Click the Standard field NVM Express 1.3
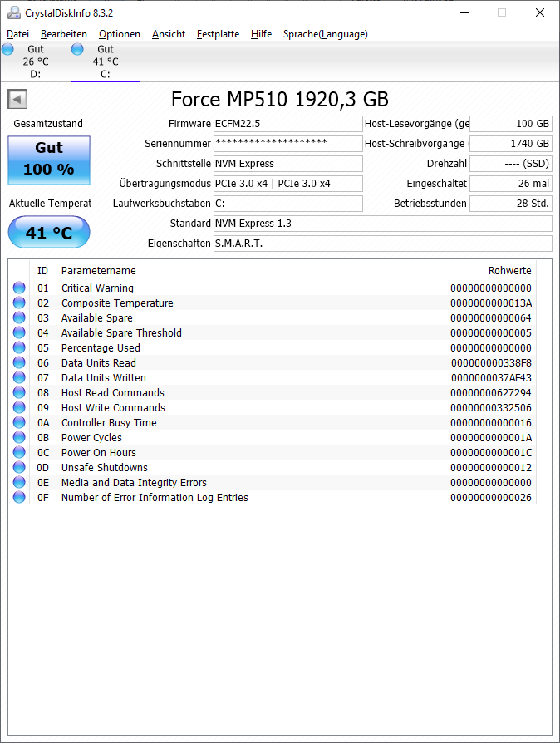Screen dimensions: 560x743 383,224
